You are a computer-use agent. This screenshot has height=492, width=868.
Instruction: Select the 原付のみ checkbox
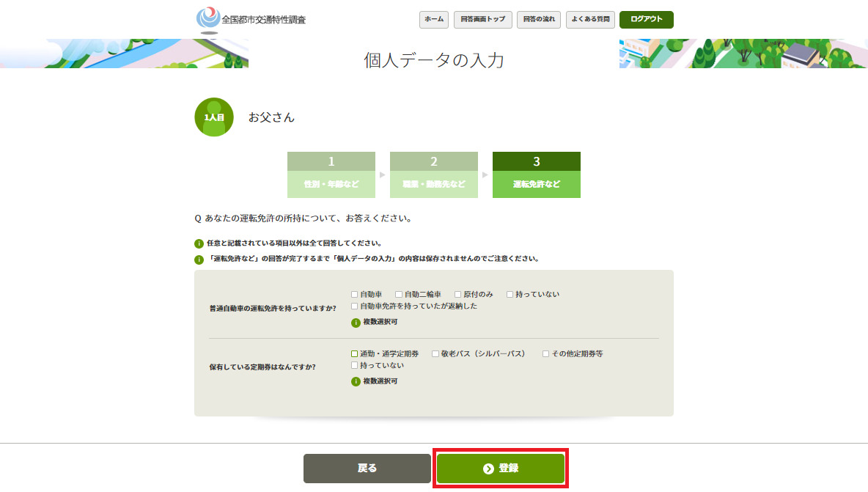point(457,295)
